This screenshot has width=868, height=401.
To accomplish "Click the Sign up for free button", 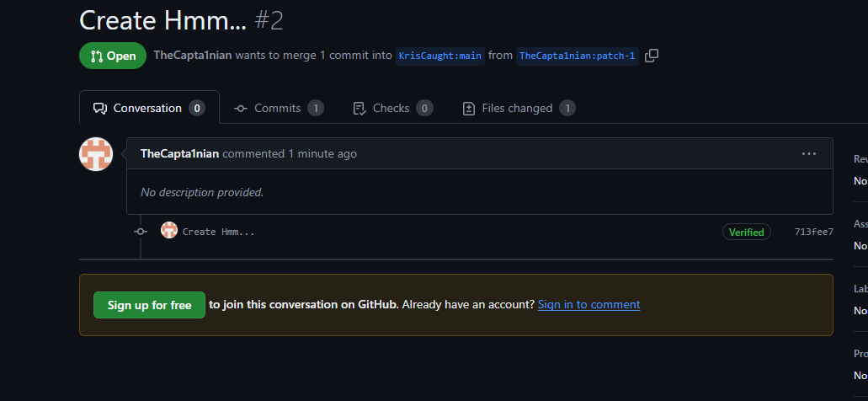I will coord(149,305).
